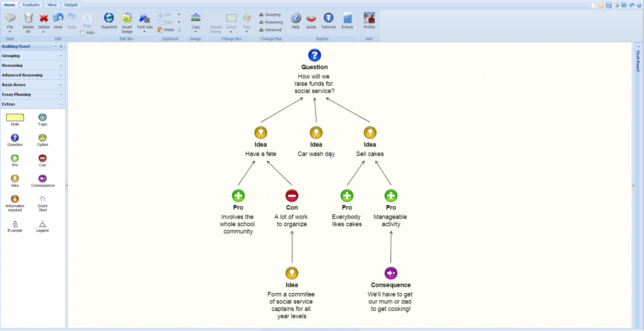Expand the Advanced Reasoning section
Screen dimensions: 644x331
point(61,75)
